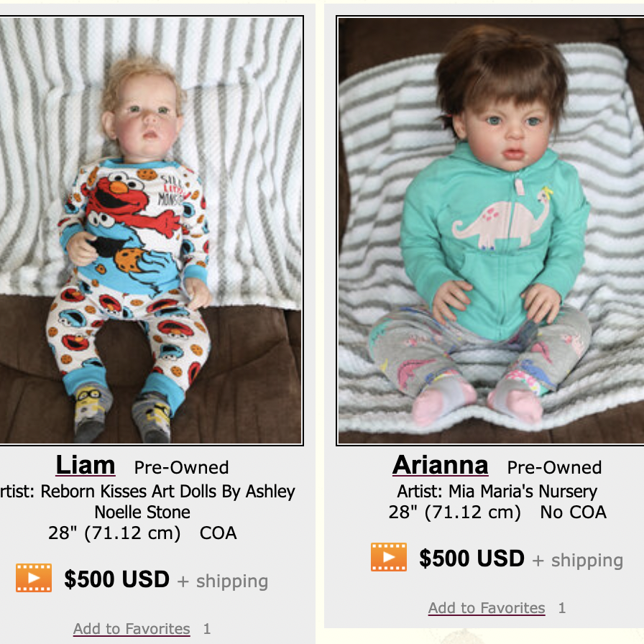Open the Arianna listing title link
Image resolution: width=644 pixels, height=644 pixels.
[x=441, y=465]
